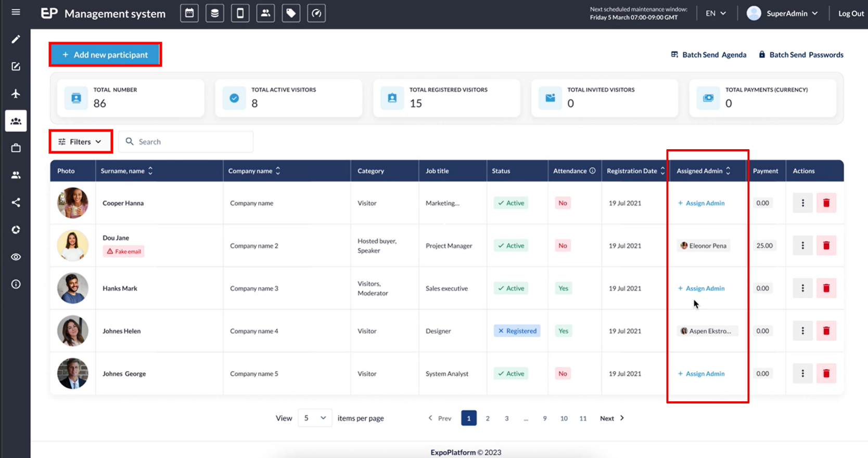Click the mobile device icon

point(240,13)
